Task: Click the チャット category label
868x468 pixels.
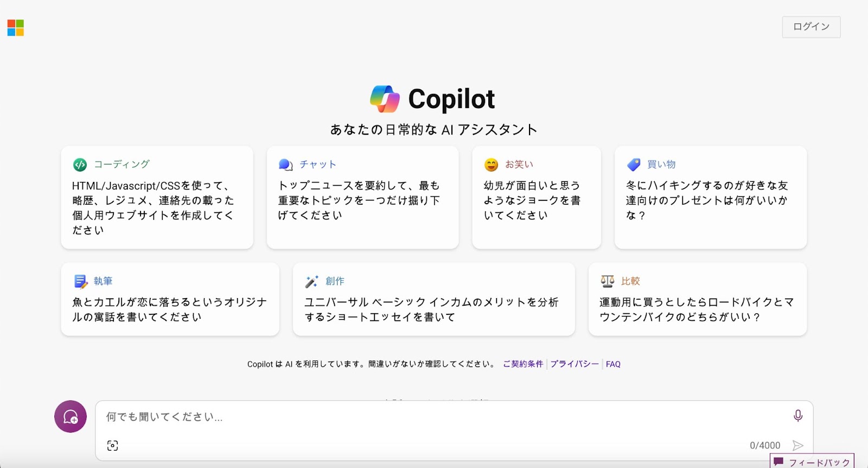Action: point(318,164)
